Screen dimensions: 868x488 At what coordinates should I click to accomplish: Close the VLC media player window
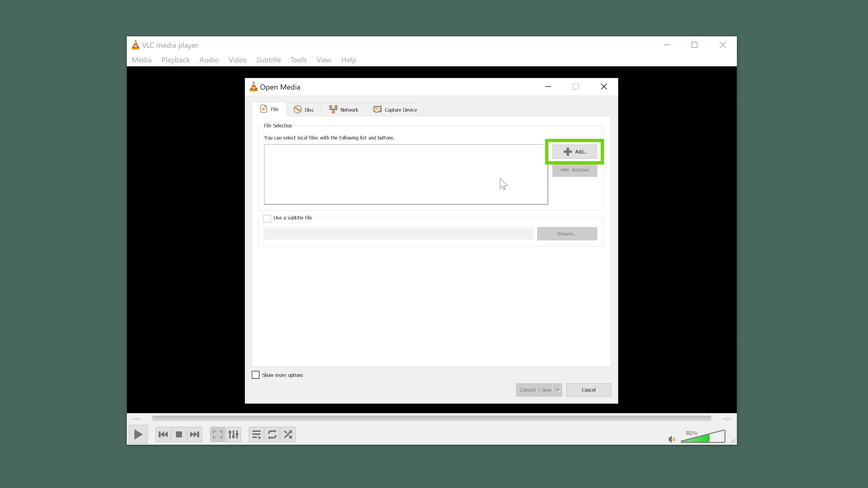click(722, 45)
